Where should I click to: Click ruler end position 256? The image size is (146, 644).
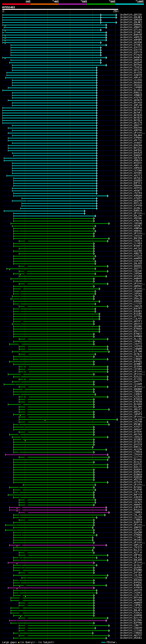[115, 11]
